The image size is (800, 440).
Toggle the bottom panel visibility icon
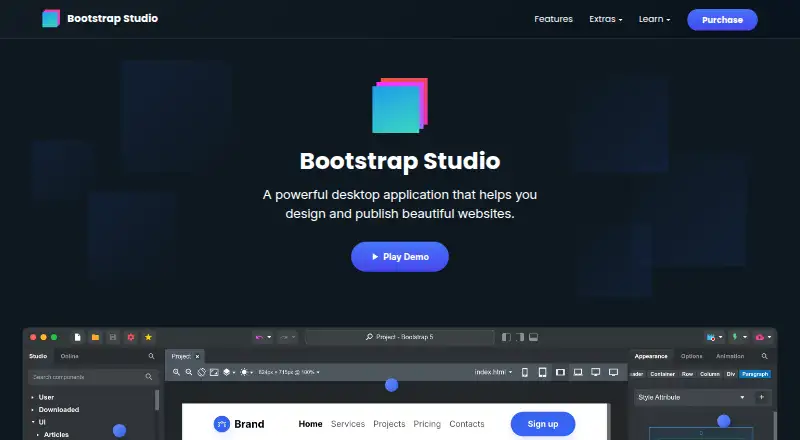tap(533, 337)
